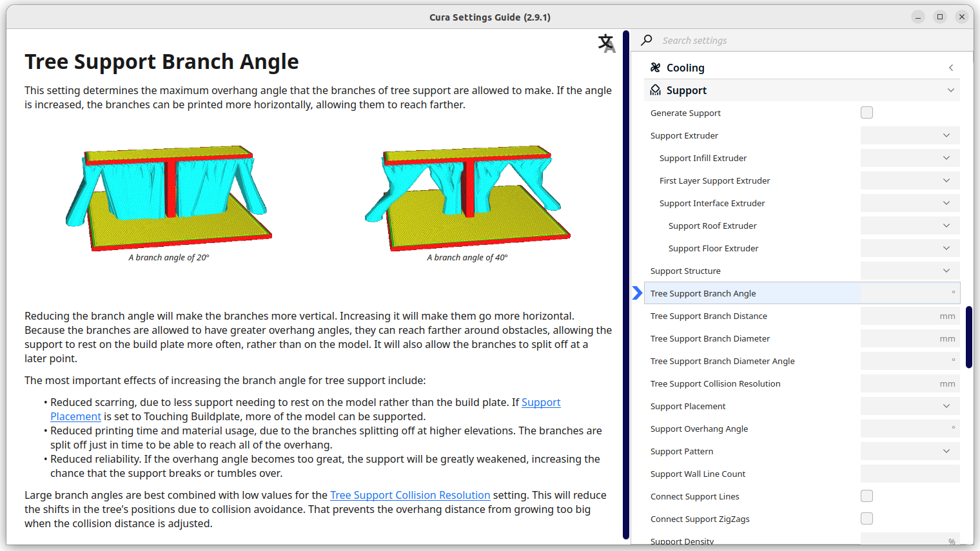Select the Support category header
The image size is (980, 551).
pos(801,90)
